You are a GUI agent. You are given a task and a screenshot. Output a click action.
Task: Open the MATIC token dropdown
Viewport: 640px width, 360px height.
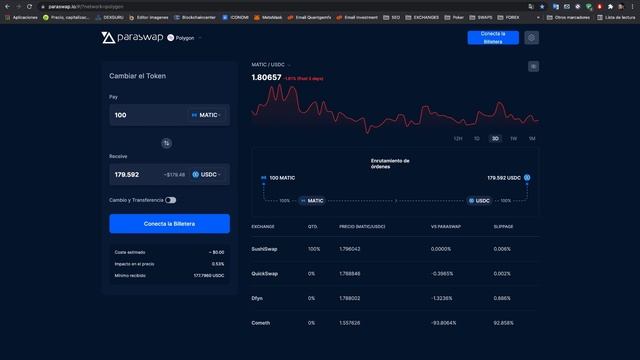click(206, 115)
